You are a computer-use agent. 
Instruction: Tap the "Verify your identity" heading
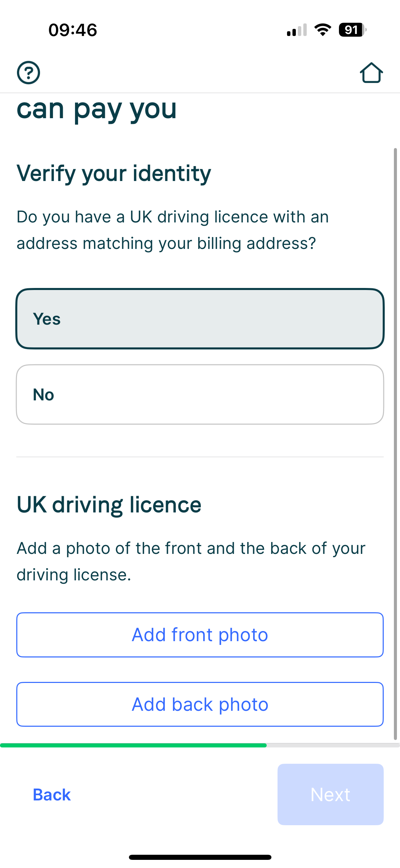click(x=114, y=173)
